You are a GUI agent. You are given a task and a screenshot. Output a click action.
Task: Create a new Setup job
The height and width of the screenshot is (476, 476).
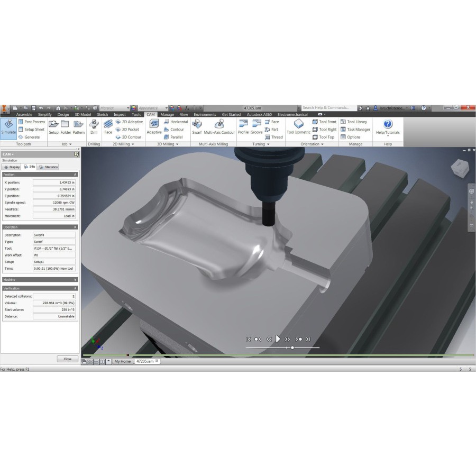tap(53, 127)
